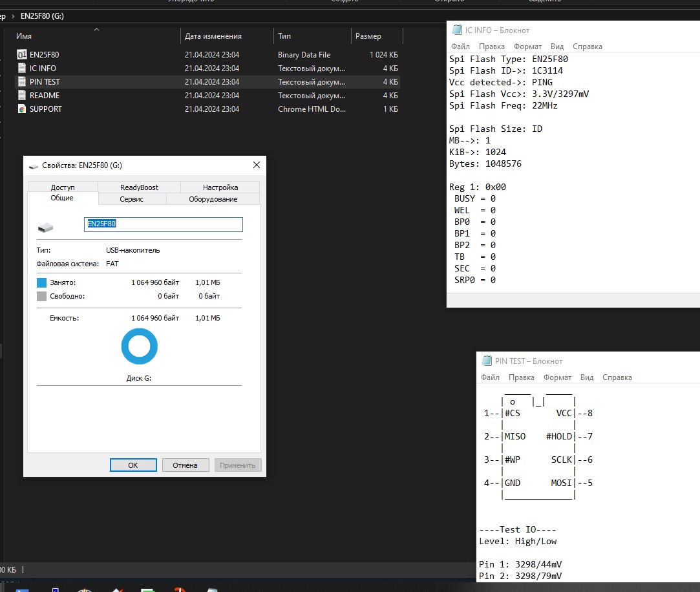This screenshot has height=592, width=700.
Task: Select the Общие tab
Action: [62, 198]
